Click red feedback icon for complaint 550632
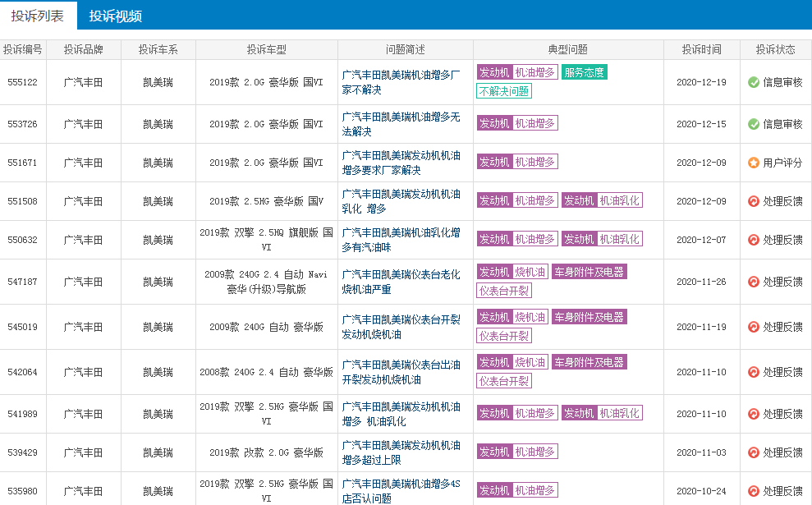812x505 pixels. tap(753, 240)
